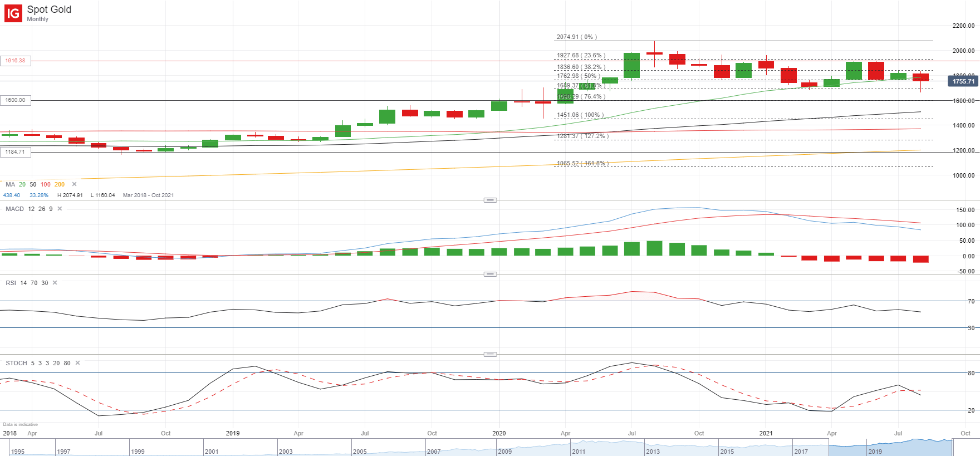
Task: Close the MACD indicator panel
Action: [60, 209]
